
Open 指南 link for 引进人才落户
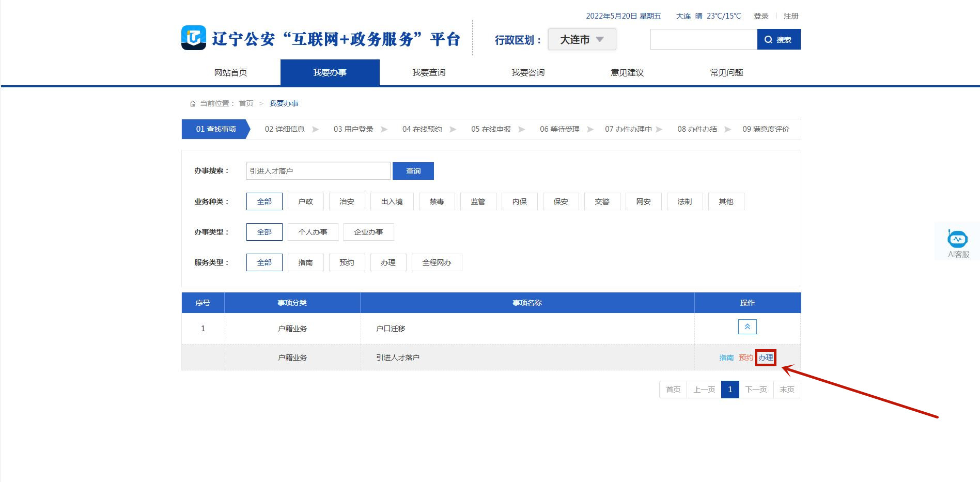(x=726, y=357)
